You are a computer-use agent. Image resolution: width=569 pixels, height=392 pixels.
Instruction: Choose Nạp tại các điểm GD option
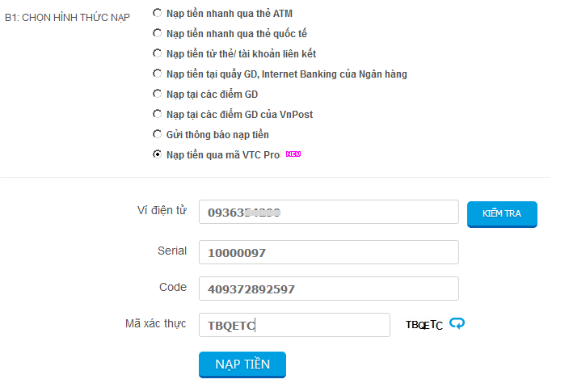click(x=157, y=94)
